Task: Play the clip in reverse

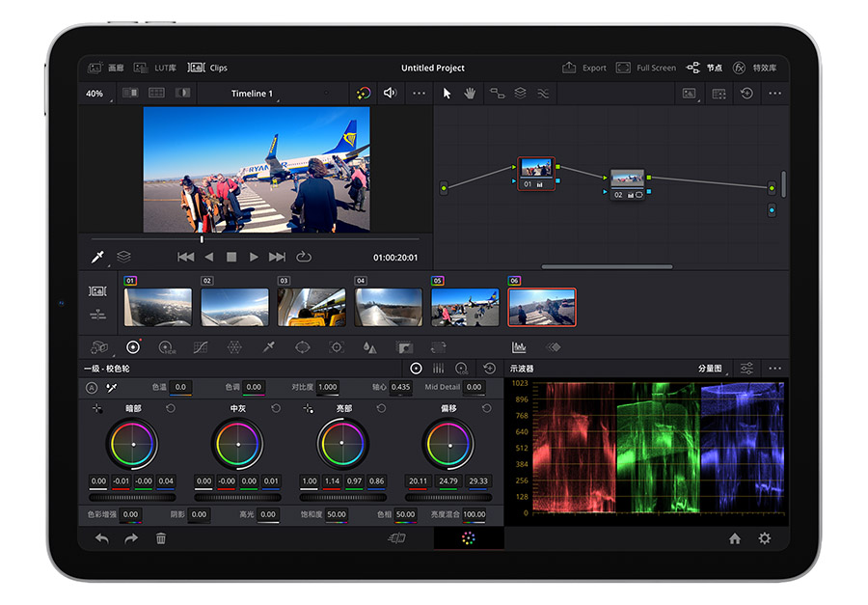Action: 208,257
